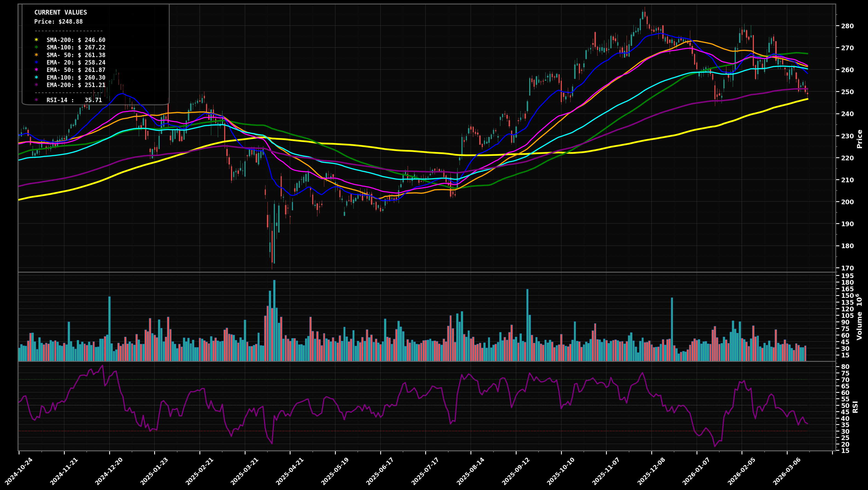The height and width of the screenshot is (490, 868).
Task: Select the cyan EMA-100 legend marker
Action: click(x=37, y=77)
